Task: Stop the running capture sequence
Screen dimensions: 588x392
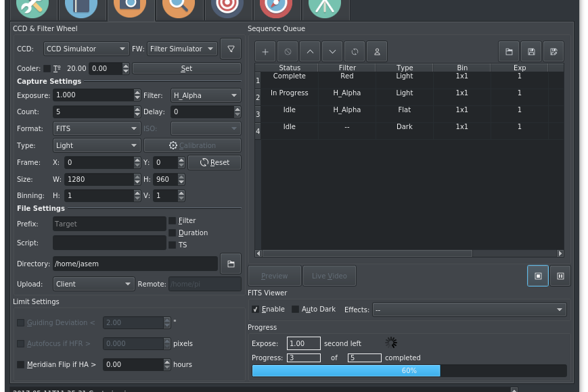Action: pyautogui.click(x=538, y=276)
